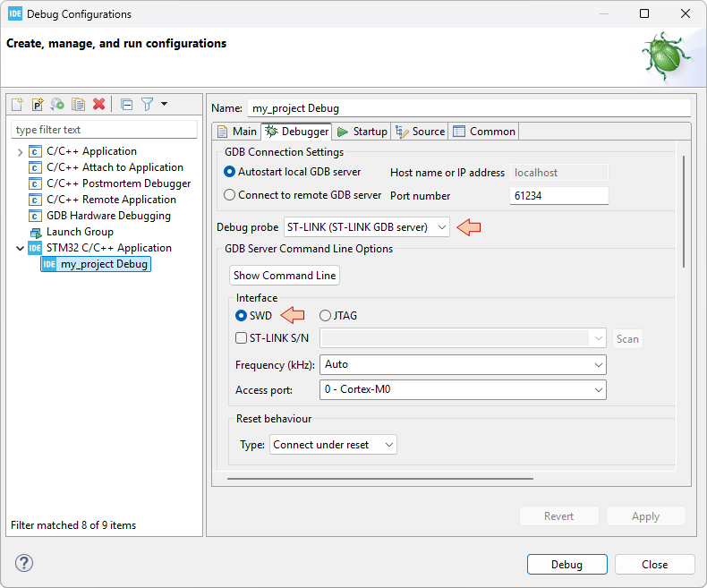Delete selected configuration with red X
This screenshot has height=588, width=707.
click(98, 105)
